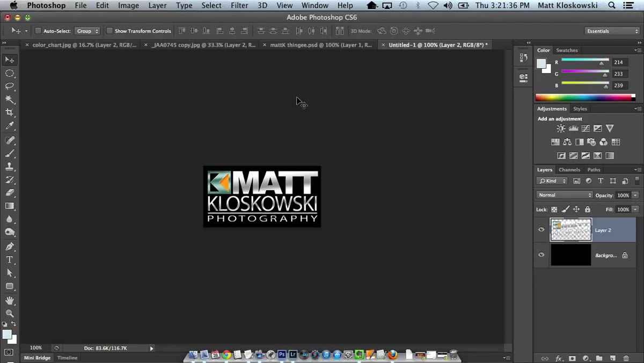644x363 pixels.
Task: Select the Magic Wand tool
Action: point(10,99)
